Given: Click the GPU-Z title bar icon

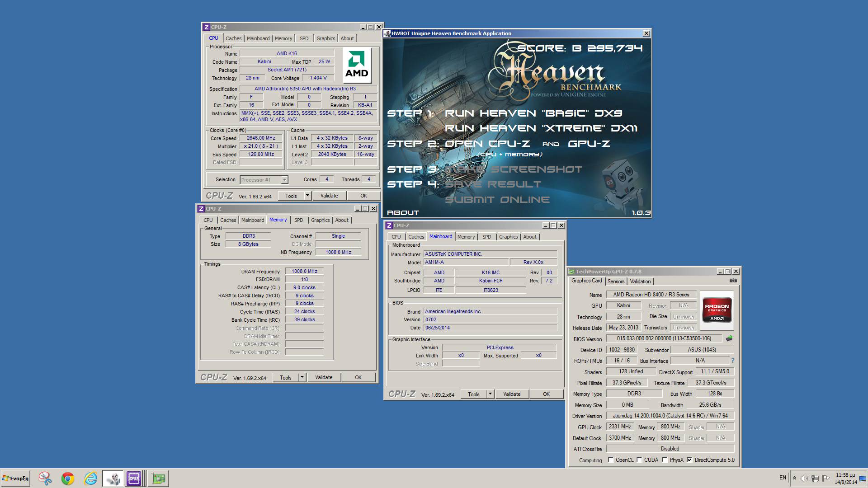Looking at the screenshot, I should [x=571, y=272].
